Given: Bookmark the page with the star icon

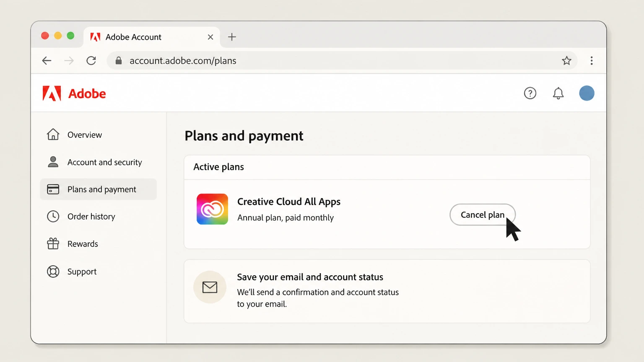Looking at the screenshot, I should pos(566,61).
